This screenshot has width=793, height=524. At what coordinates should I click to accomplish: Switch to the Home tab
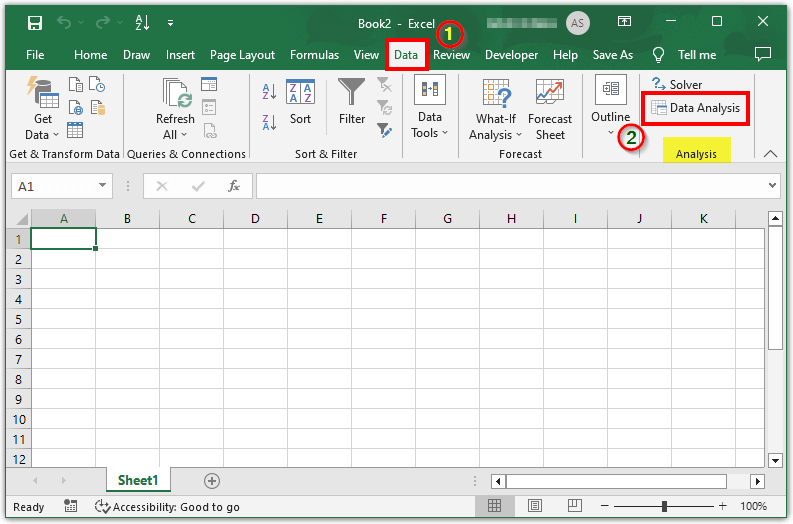click(91, 55)
